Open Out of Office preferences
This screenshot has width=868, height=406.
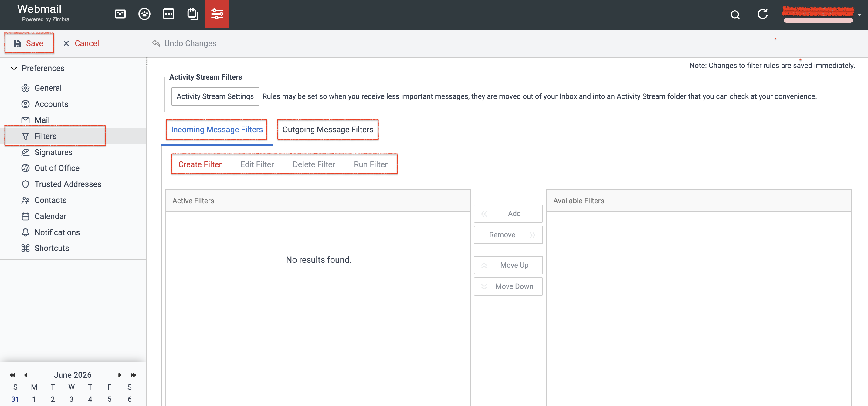pos(57,168)
